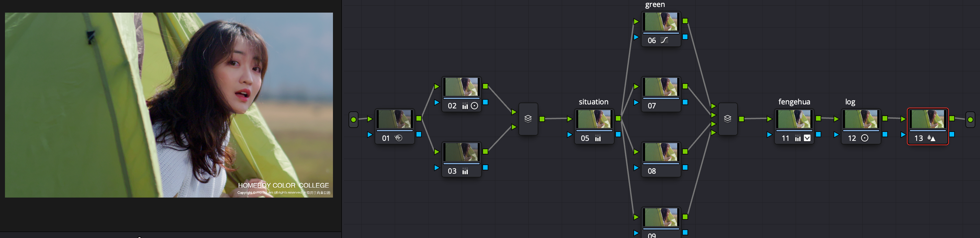Click the viewer preview image of the woman
The image size is (980, 238).
coord(169,105)
